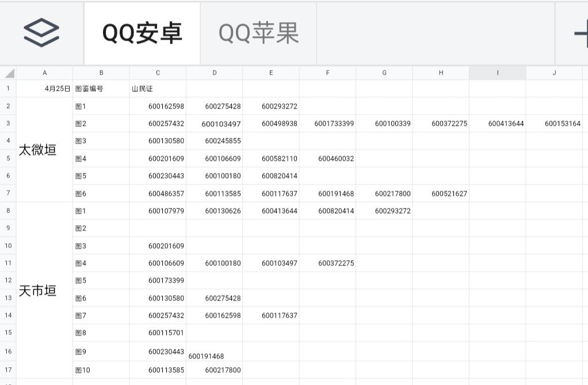Select row 9 header
Image resolution: width=588 pixels, height=385 pixels.
pyautogui.click(x=8, y=228)
